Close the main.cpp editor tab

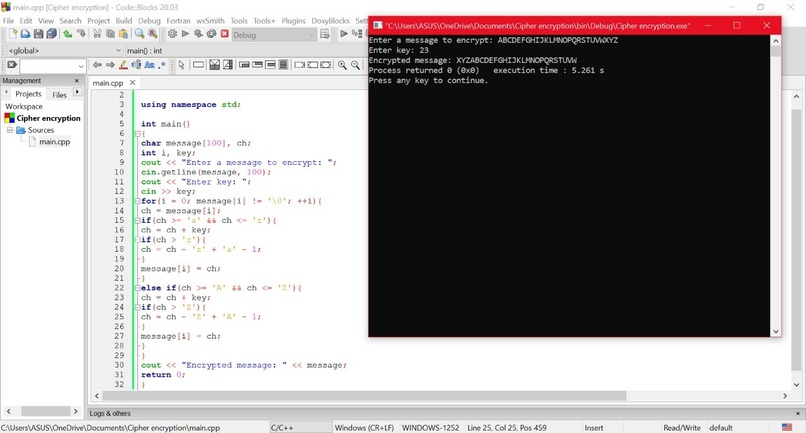[x=133, y=82]
